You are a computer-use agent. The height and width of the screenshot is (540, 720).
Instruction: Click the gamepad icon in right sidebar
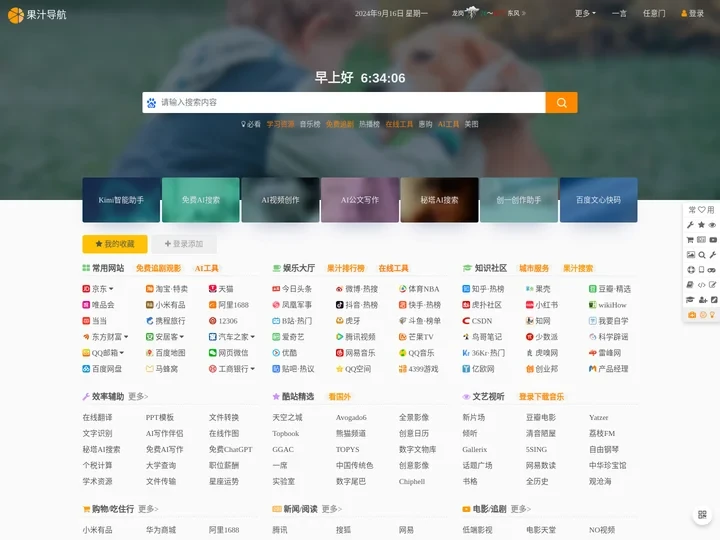click(712, 270)
